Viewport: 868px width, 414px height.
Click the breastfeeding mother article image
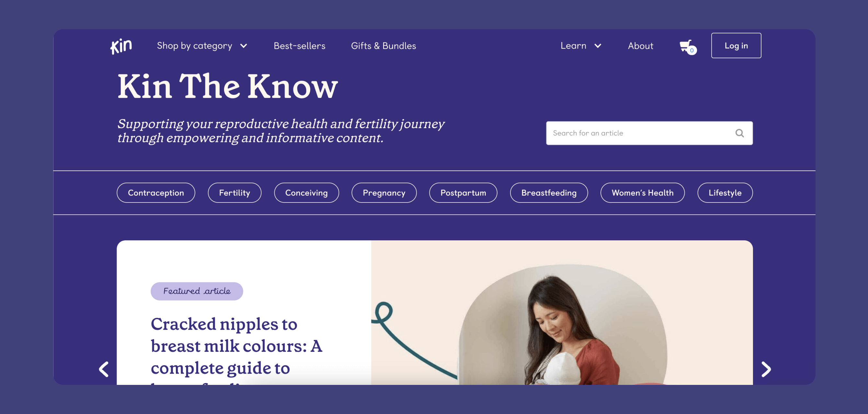(x=562, y=313)
